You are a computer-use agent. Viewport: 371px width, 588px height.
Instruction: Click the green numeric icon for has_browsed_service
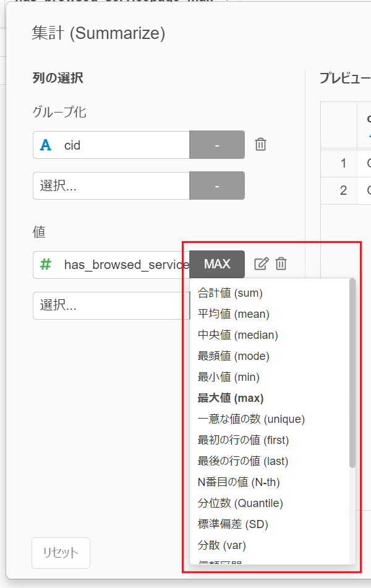(x=46, y=265)
